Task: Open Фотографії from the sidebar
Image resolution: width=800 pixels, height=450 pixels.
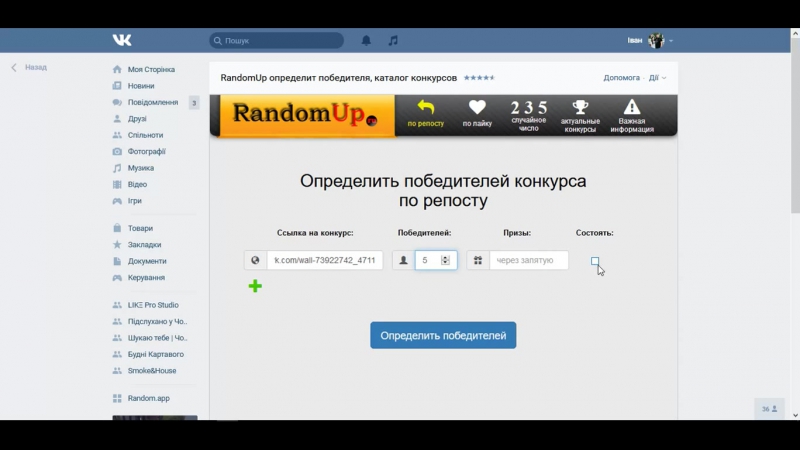Action: (x=146, y=152)
